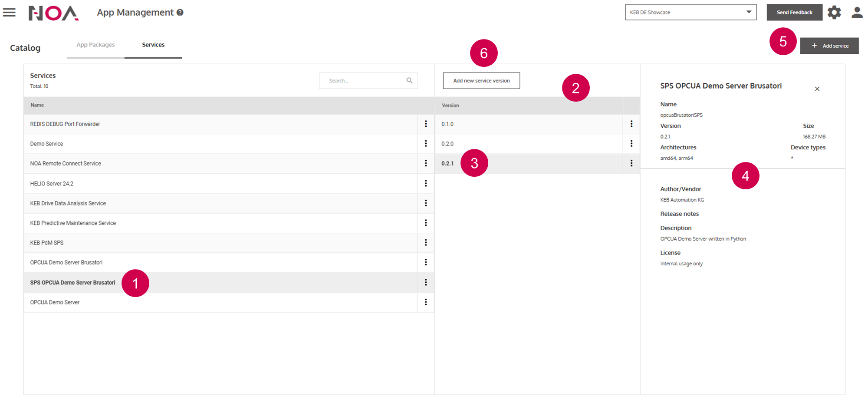Click the Add service button
Image resolution: width=868 pixels, height=406 pixels.
[829, 46]
